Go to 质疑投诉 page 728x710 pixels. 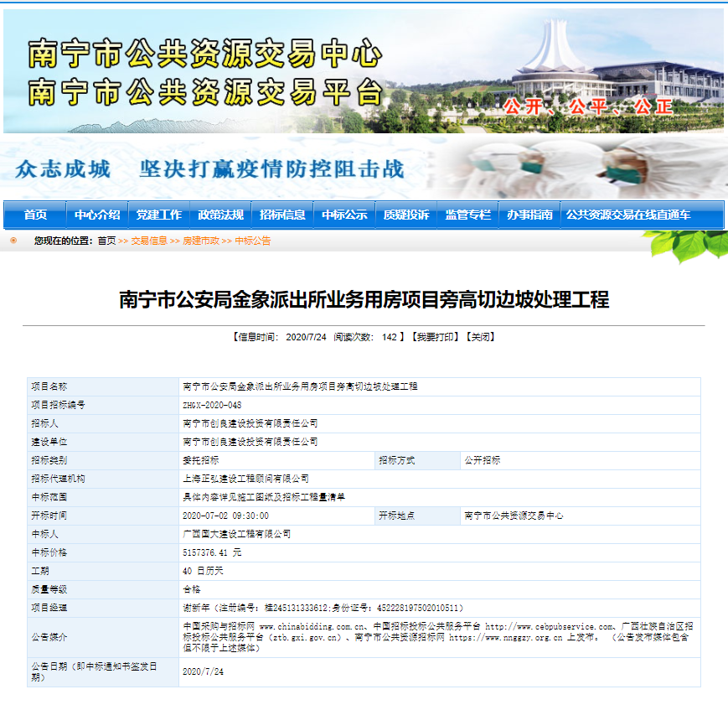point(405,215)
